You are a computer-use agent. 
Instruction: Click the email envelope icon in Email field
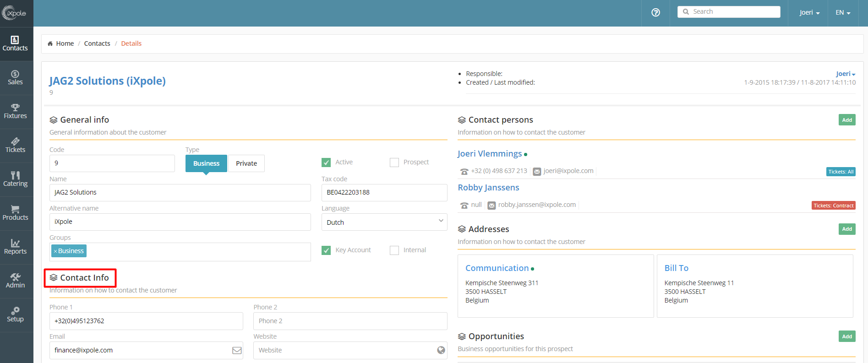[x=237, y=350]
